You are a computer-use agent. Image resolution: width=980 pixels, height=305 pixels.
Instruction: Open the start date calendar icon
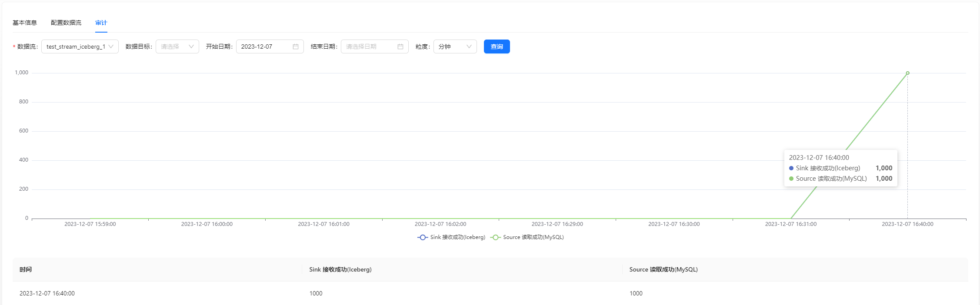coord(296,46)
